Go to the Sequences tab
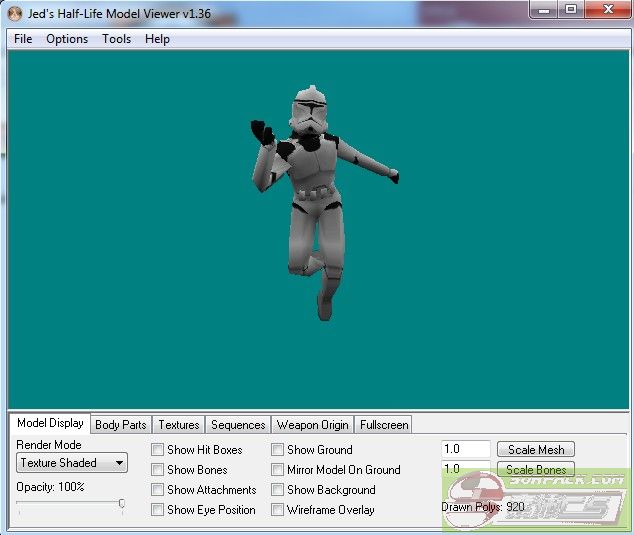The width and height of the screenshot is (634, 535). pos(238,425)
